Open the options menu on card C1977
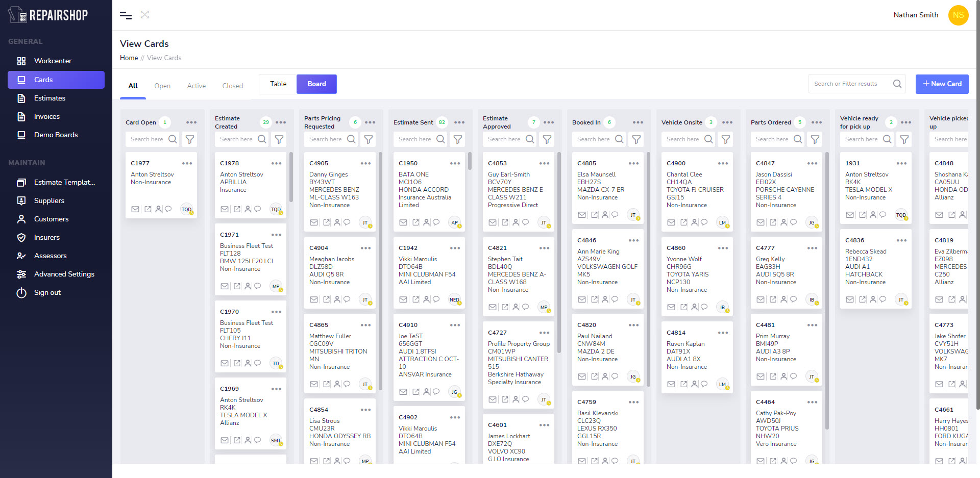 tap(187, 163)
